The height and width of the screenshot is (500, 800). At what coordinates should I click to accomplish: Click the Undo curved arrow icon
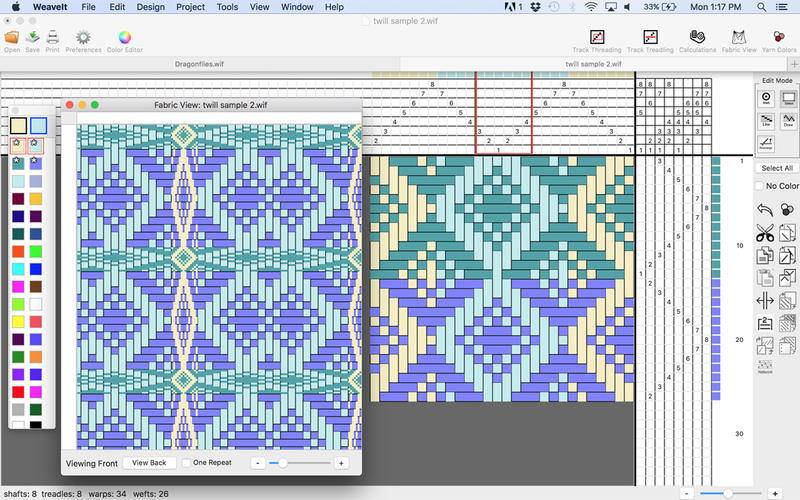(765, 210)
